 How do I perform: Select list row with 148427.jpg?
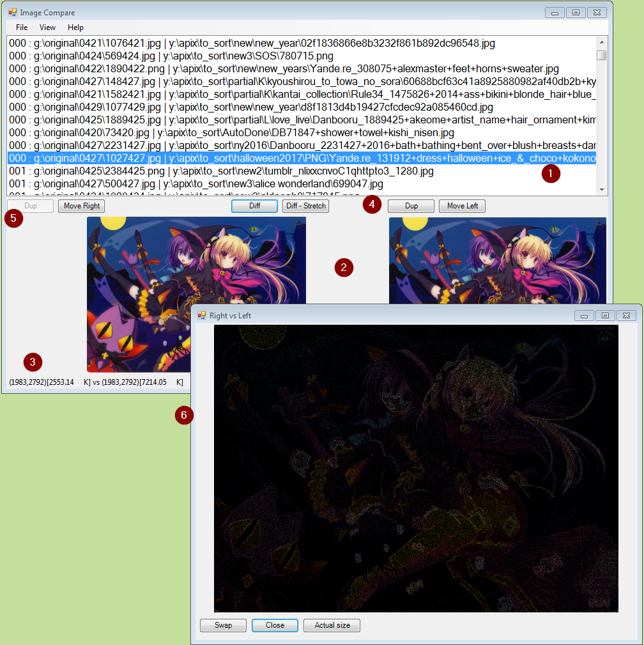tap(302, 81)
